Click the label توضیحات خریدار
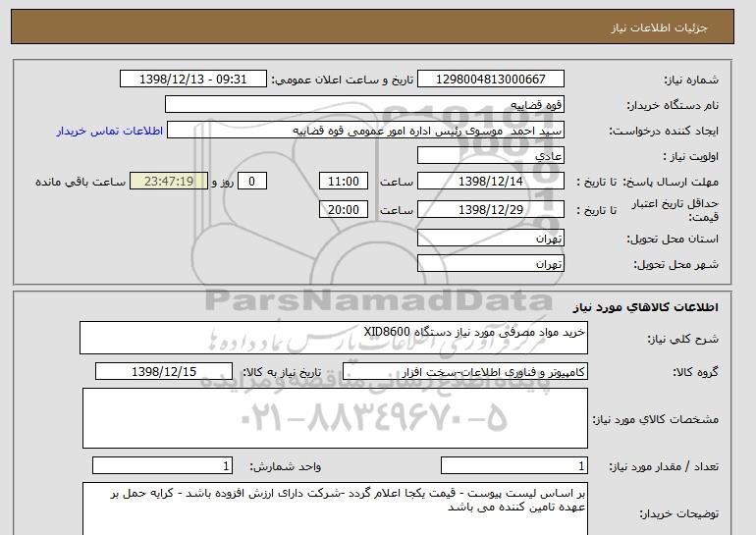The width and height of the screenshot is (756, 535). (x=678, y=514)
